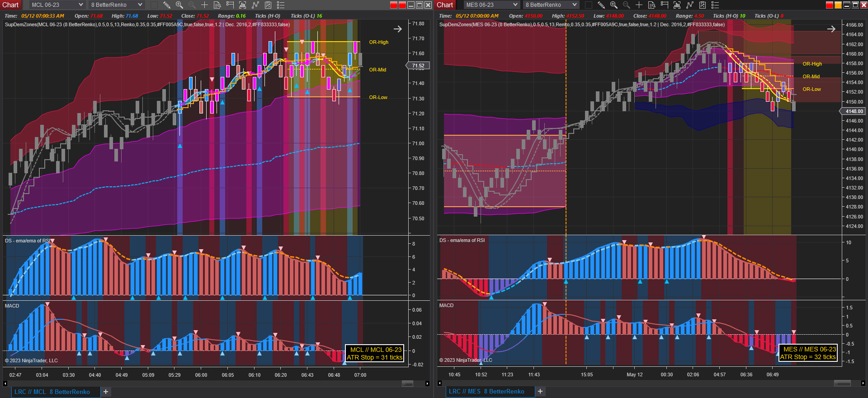This screenshot has width=868, height=398.
Task: Toggle second red link button in MCL window
Action: tap(402, 5)
